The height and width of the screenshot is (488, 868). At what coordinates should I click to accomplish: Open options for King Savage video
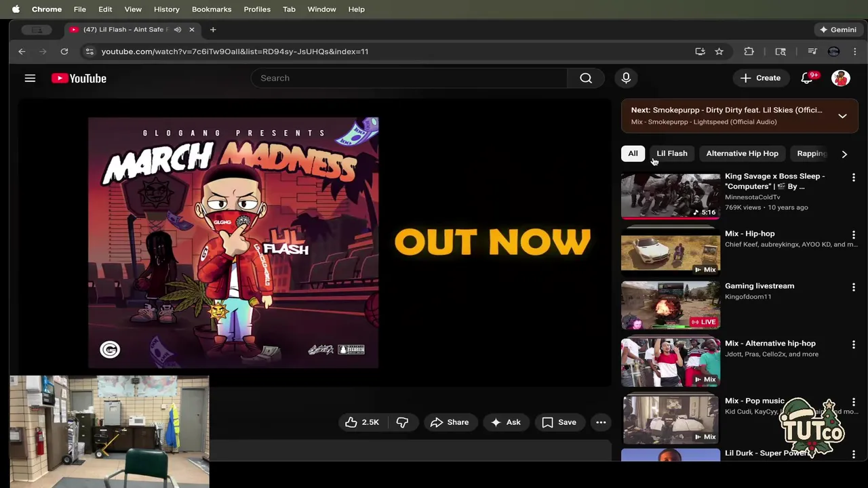click(x=854, y=178)
